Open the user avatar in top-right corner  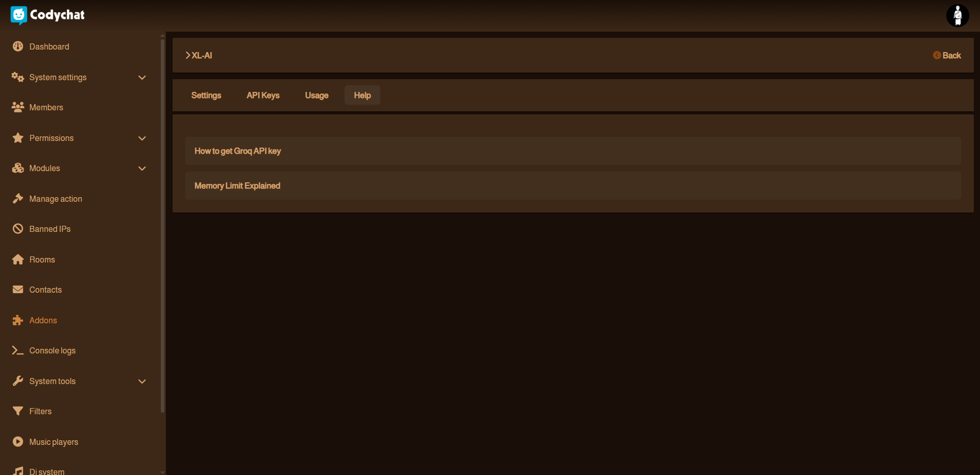pos(958,15)
